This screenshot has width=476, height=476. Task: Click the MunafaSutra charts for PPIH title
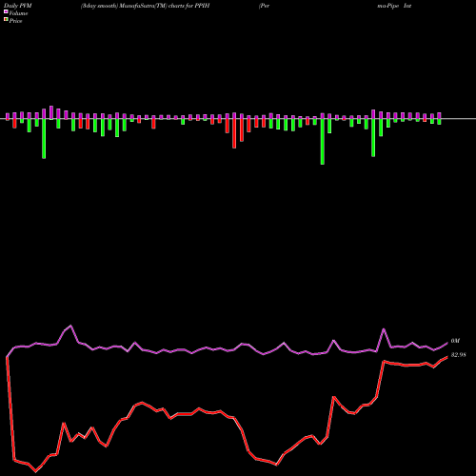(x=145, y=6)
